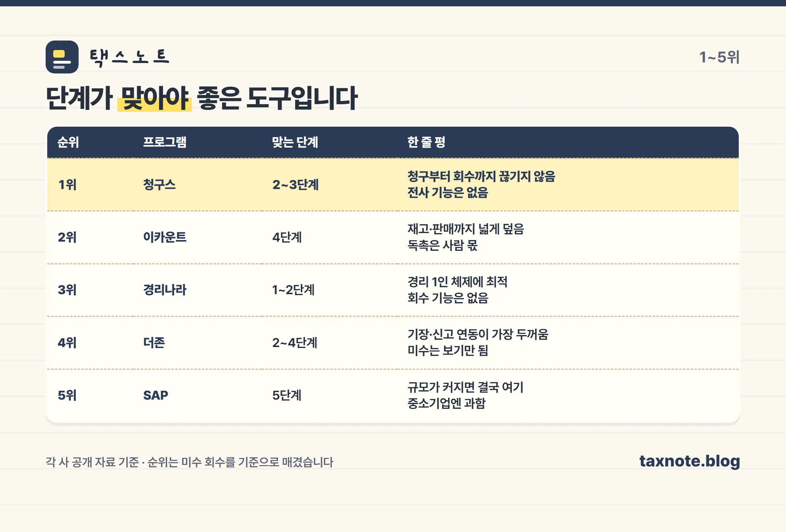
Task: Click the 택스노트 logo icon
Action: pos(62,57)
